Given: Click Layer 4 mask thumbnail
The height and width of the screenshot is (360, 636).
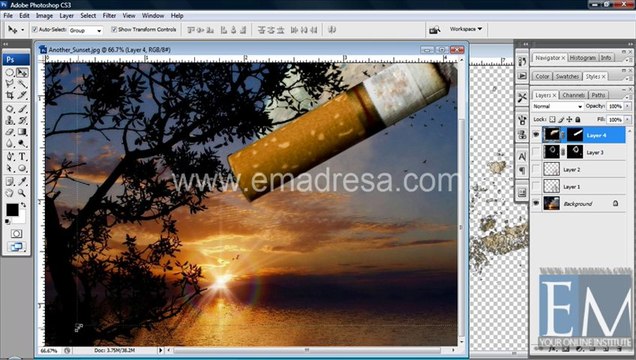Looking at the screenshot, I should 575,135.
